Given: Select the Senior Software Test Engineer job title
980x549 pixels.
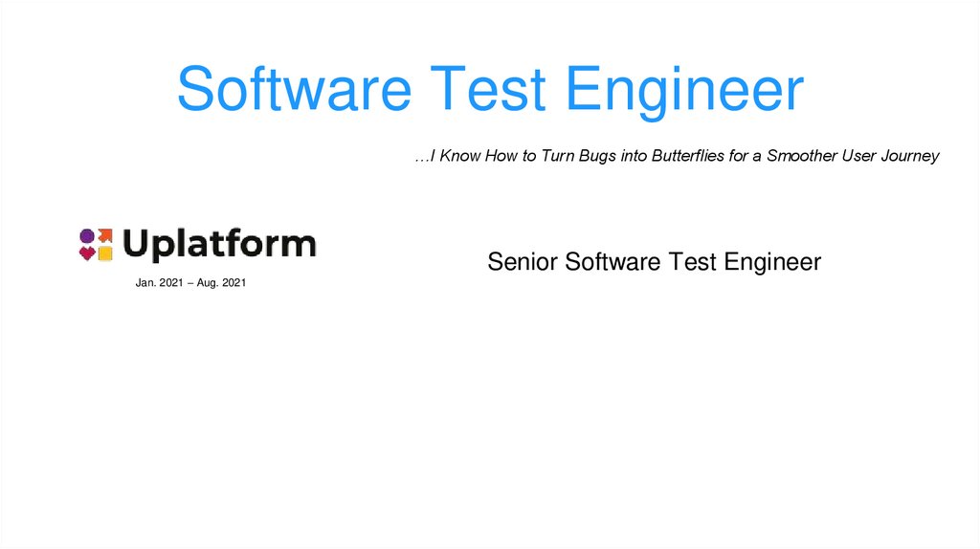Looking at the screenshot, I should click(x=654, y=262).
